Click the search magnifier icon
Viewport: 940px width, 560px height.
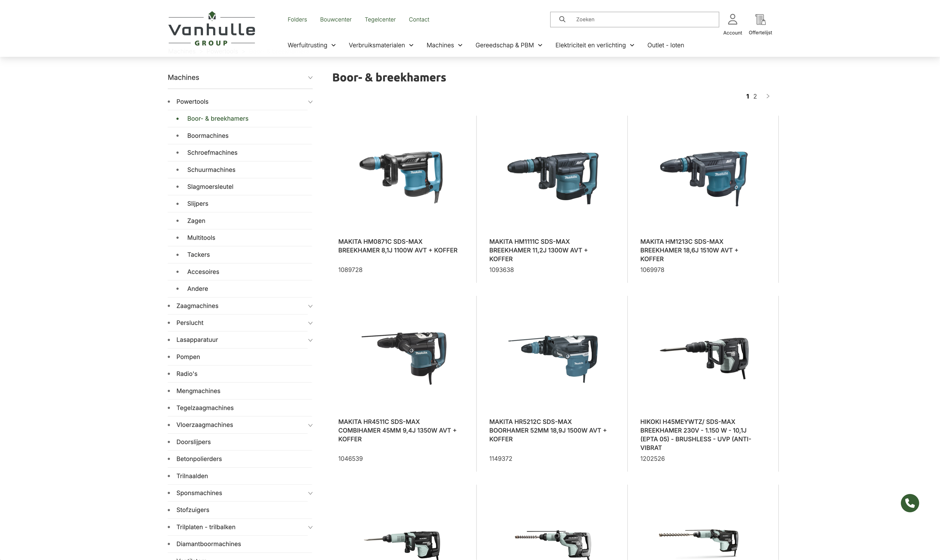(x=562, y=19)
